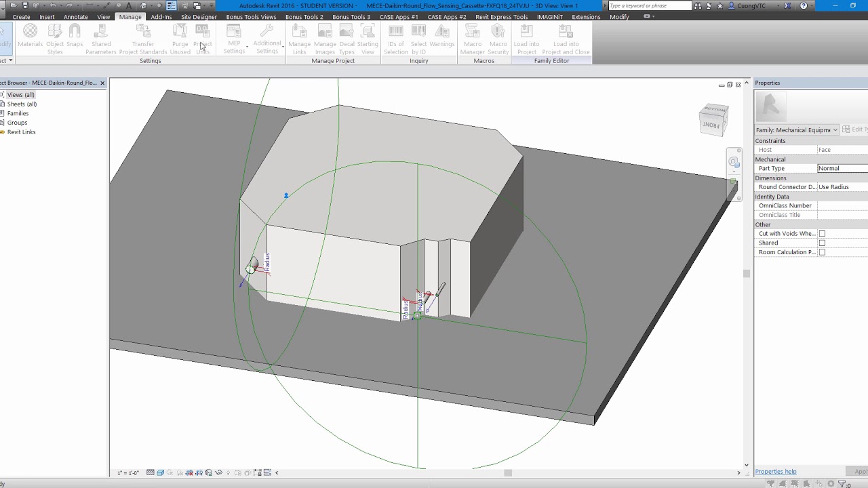Click the OmniClass Number value field
Screen dimensions: 868x488
coord(842,205)
